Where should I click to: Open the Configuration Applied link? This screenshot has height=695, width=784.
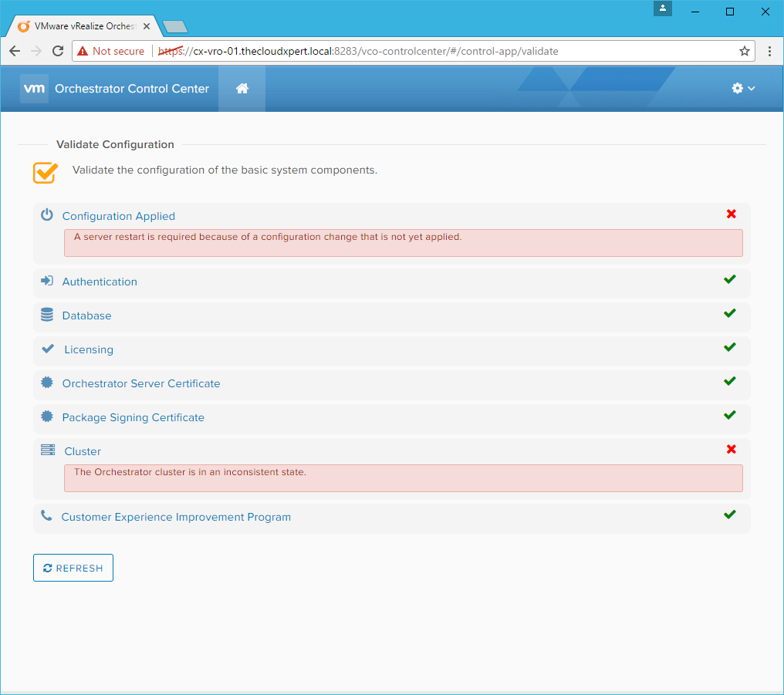pos(119,216)
